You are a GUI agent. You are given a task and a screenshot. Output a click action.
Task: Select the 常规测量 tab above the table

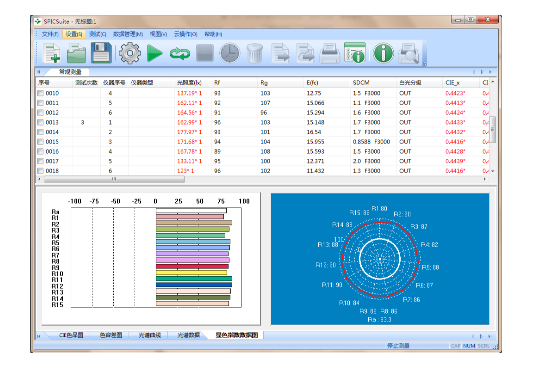pos(70,72)
